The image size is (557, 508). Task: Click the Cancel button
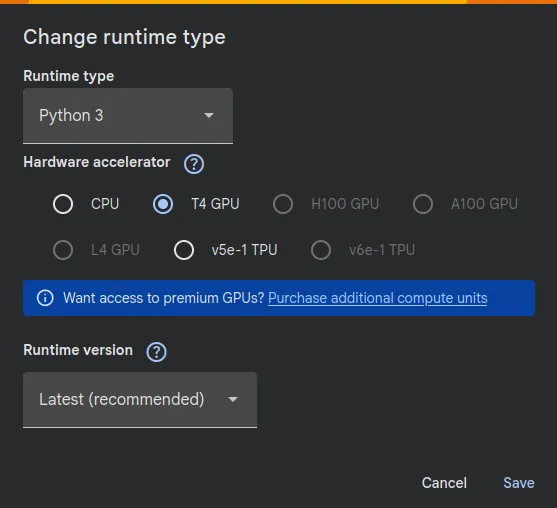tap(444, 483)
